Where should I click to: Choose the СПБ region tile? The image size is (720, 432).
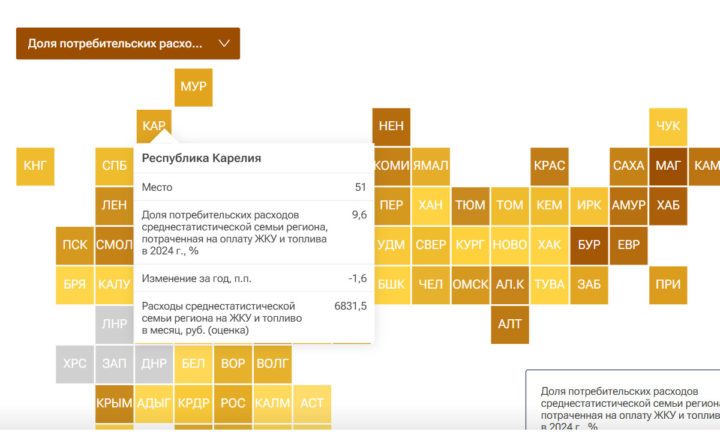click(x=114, y=166)
